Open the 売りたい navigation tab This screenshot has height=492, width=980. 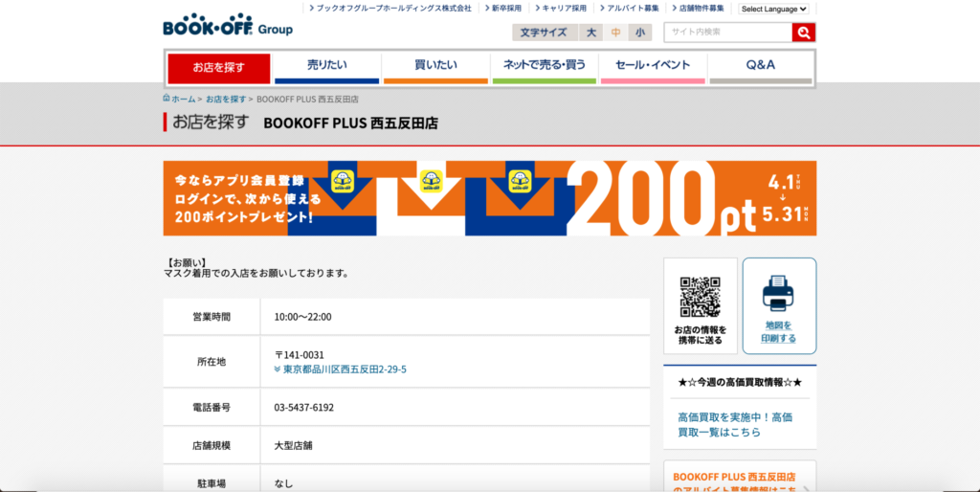tap(327, 68)
